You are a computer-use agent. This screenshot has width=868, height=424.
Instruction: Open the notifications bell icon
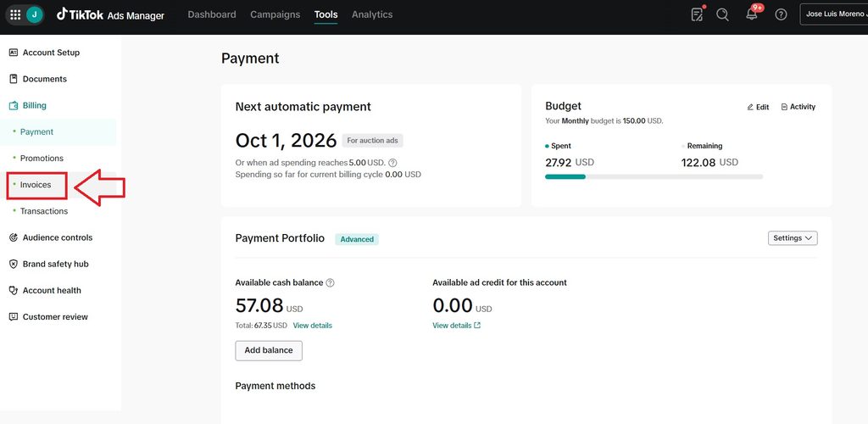751,14
